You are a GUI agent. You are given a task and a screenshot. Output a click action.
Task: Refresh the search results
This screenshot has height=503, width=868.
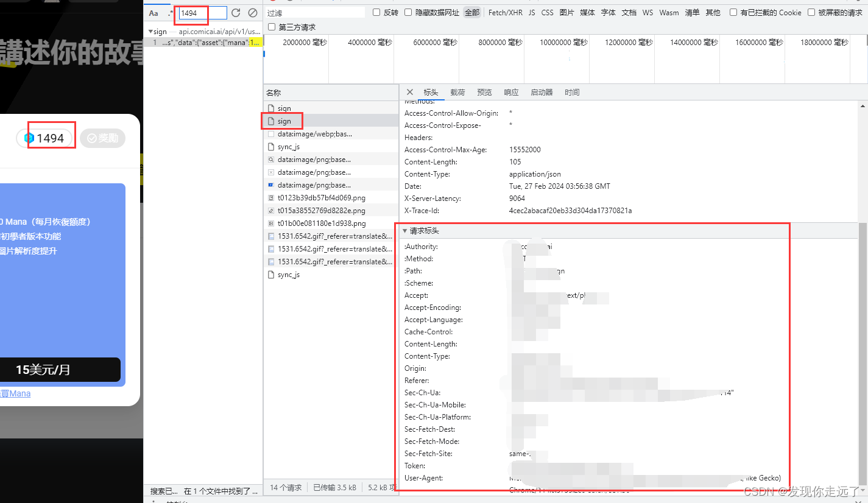(236, 13)
